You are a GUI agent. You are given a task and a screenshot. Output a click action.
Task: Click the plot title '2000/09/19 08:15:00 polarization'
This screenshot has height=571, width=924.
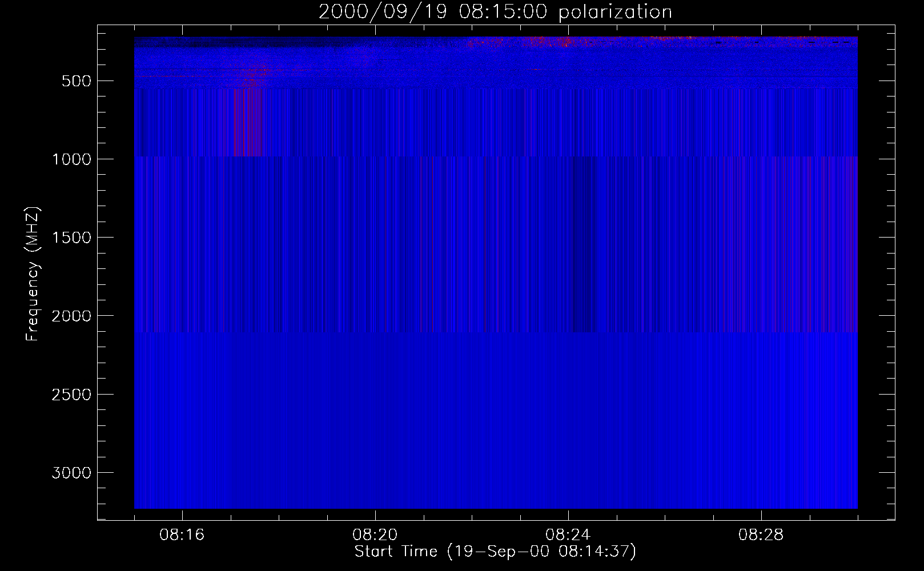(495, 12)
